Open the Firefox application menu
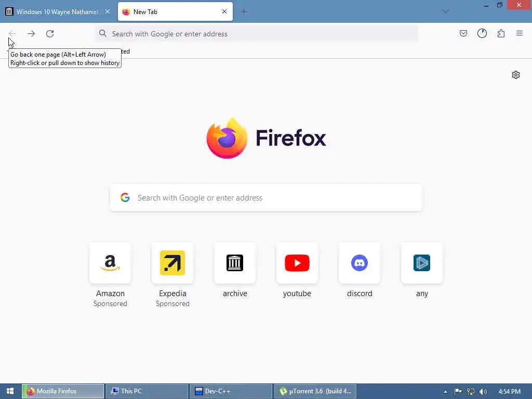 click(520, 33)
